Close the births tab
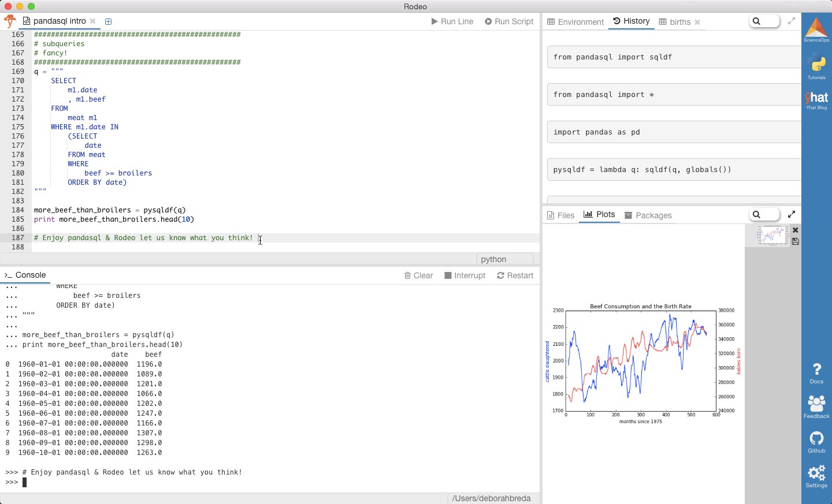This screenshot has height=504, width=832. 697,22
